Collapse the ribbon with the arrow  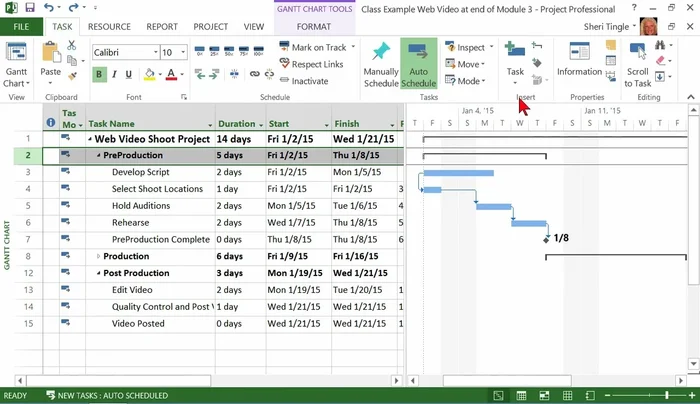point(691,97)
